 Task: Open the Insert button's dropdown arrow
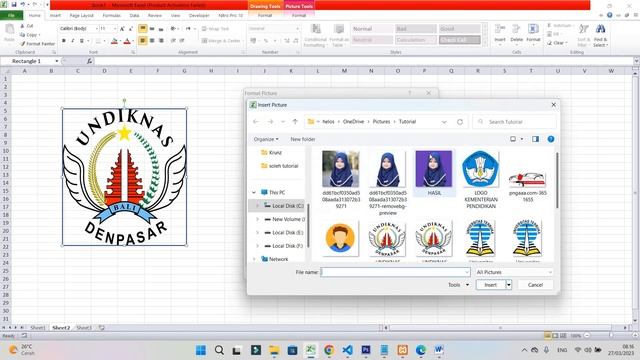(509, 285)
